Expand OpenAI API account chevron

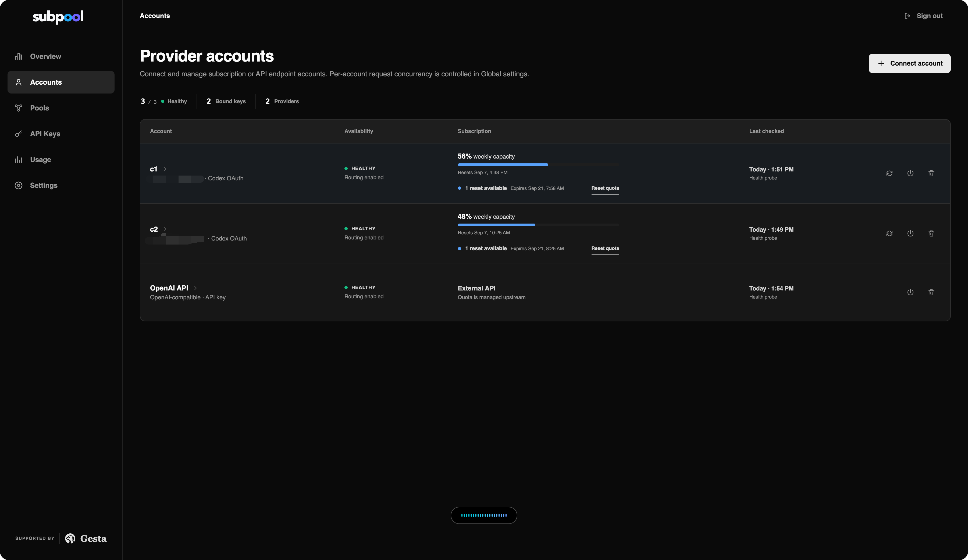pos(195,288)
